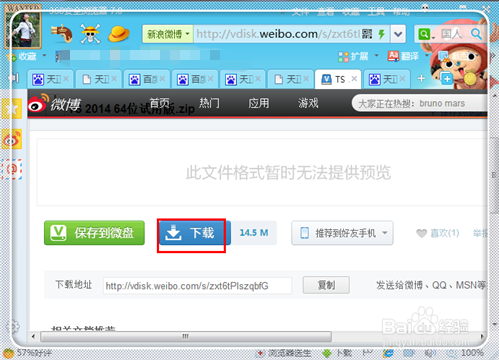Expand the arrow next to 扩展
The width and height of the screenshot is (499, 360).
coord(377,55)
